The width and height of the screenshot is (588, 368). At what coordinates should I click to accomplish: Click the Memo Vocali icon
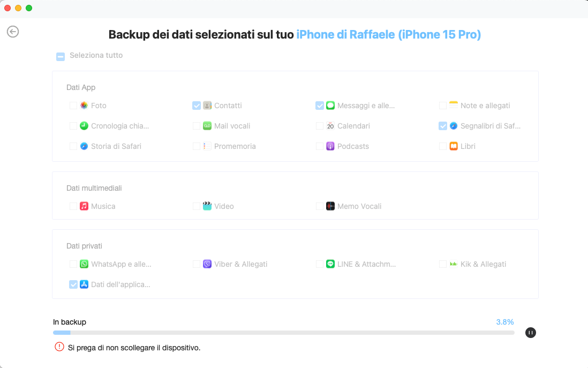pyautogui.click(x=329, y=206)
